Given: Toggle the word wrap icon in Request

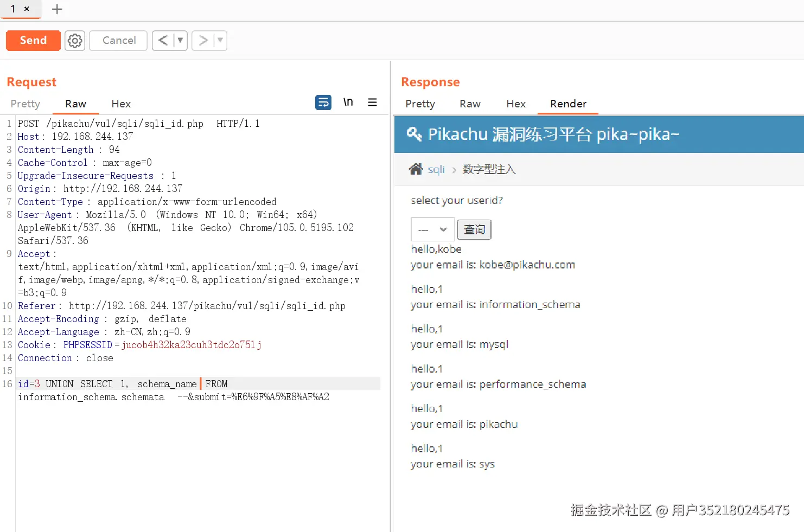Looking at the screenshot, I should pyautogui.click(x=323, y=102).
